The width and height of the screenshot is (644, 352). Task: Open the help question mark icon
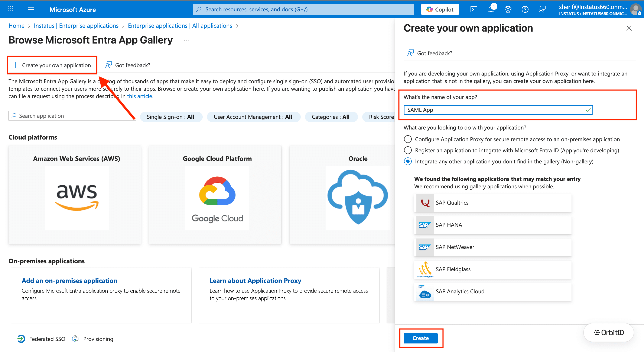click(x=525, y=10)
